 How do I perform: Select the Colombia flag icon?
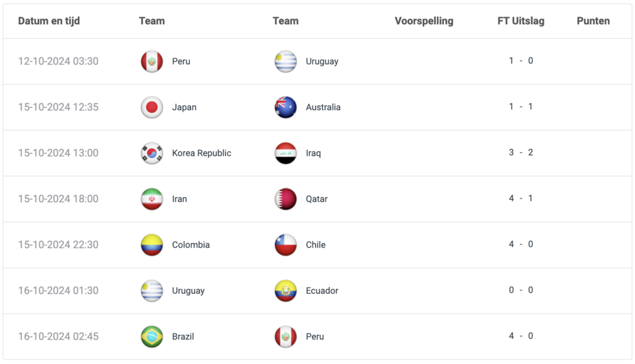tap(152, 244)
